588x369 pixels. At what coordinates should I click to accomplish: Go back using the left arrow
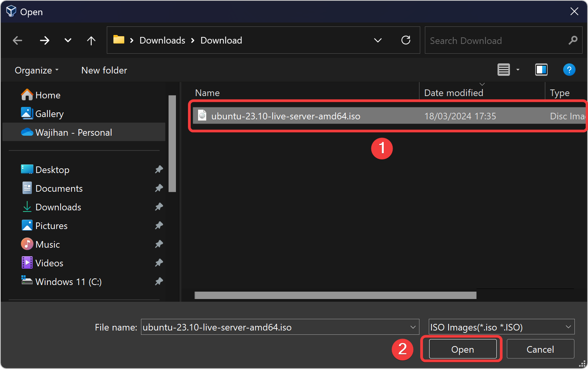click(17, 40)
